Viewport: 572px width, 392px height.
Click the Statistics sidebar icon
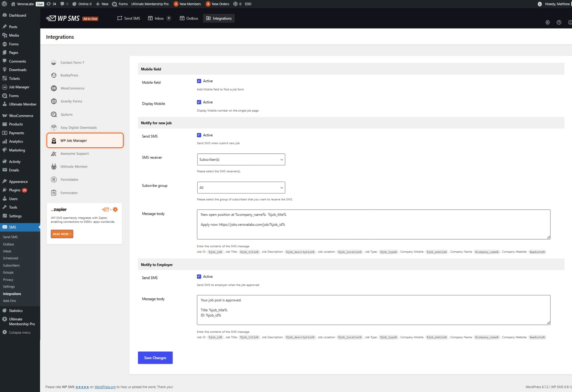point(5,311)
